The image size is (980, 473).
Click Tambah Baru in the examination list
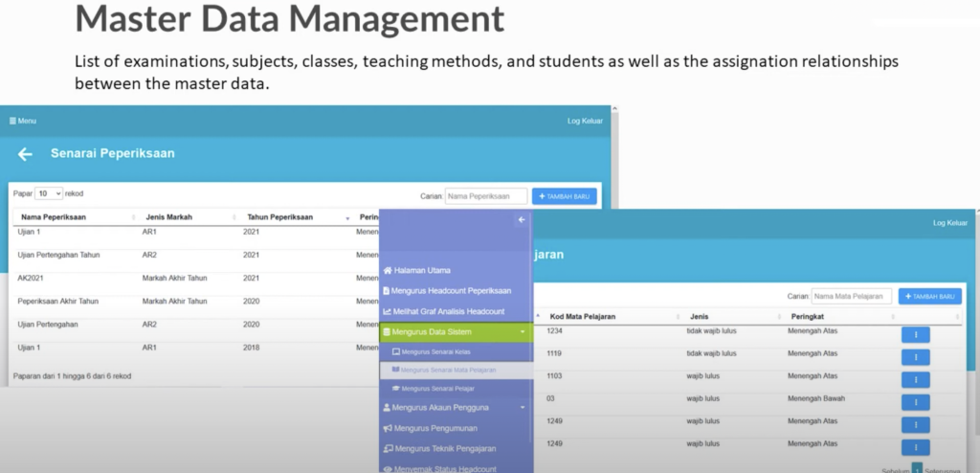(565, 196)
